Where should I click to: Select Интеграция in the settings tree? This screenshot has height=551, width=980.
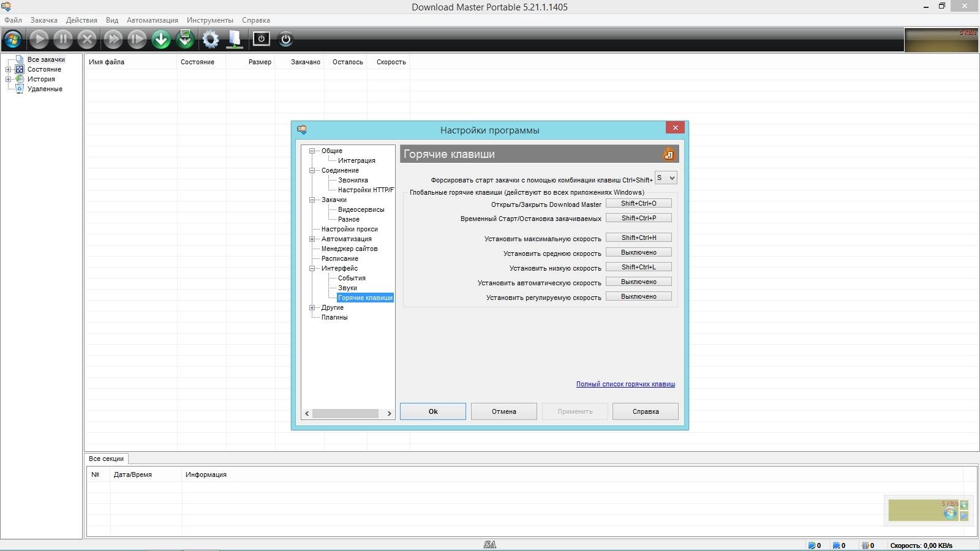(356, 160)
